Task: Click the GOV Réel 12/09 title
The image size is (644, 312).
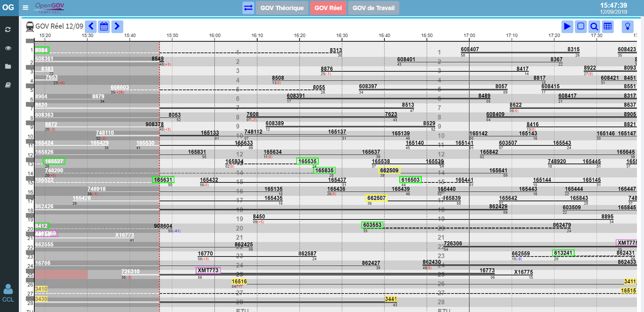Action: click(x=60, y=26)
